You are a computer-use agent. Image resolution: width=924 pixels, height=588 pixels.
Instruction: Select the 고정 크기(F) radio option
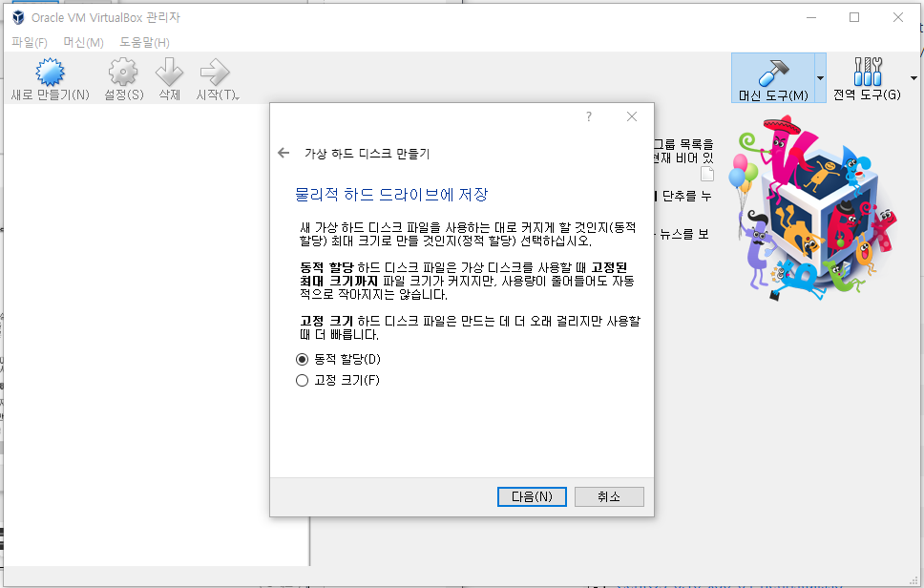(338, 381)
